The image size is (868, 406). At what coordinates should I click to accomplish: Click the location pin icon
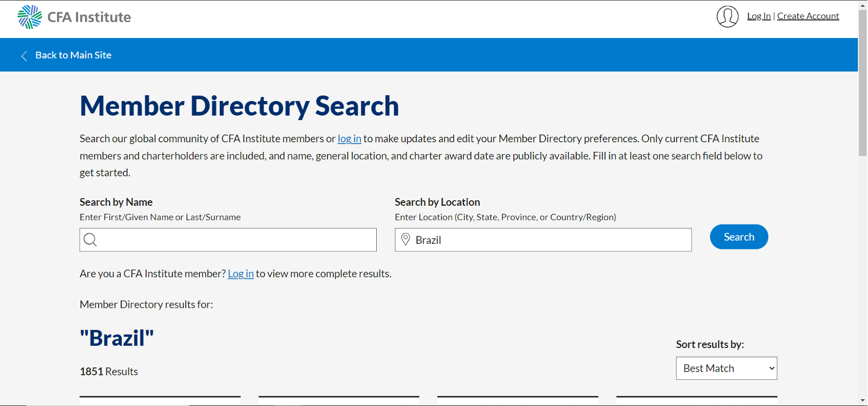[405, 240]
